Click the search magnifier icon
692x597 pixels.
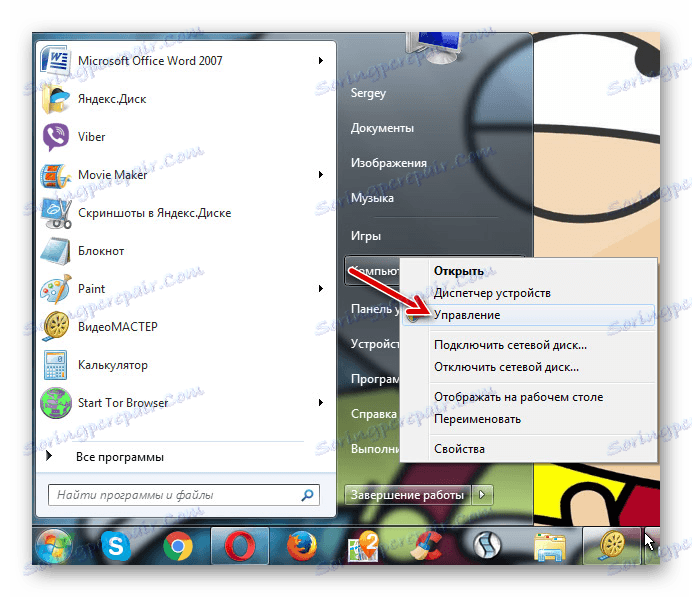[307, 495]
